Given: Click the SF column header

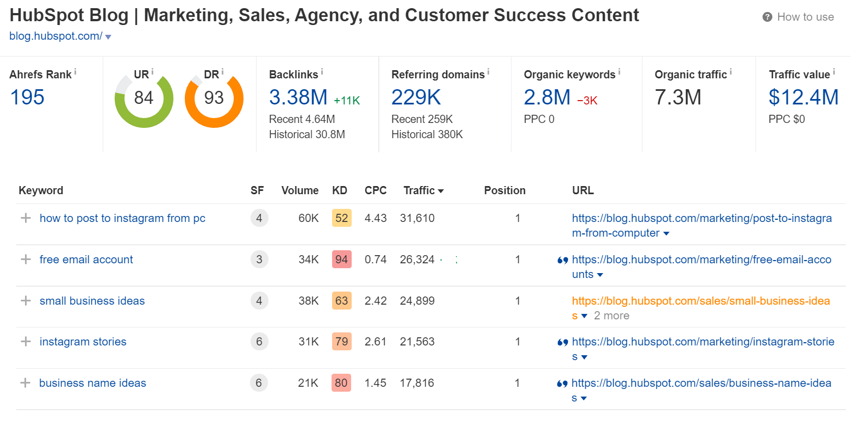Looking at the screenshot, I should (x=257, y=190).
